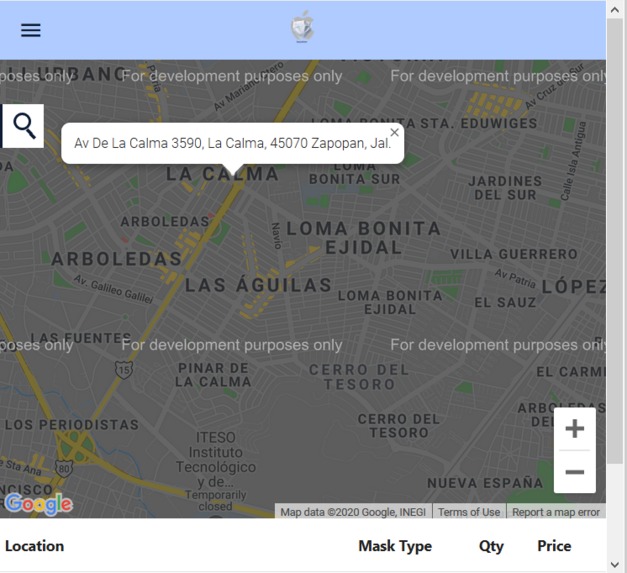
Task: Open the Terms of Use link
Action: click(469, 512)
